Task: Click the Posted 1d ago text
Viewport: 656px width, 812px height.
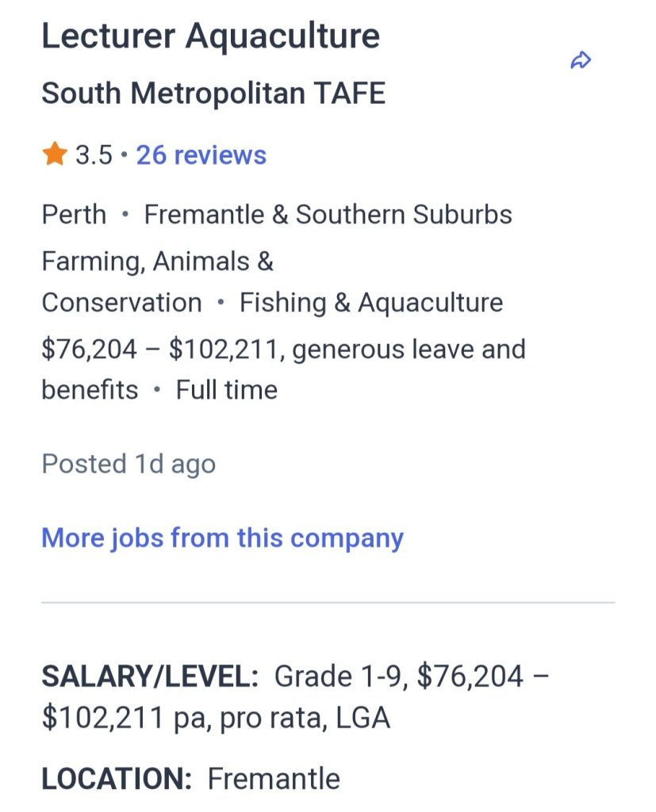Action: point(129,464)
